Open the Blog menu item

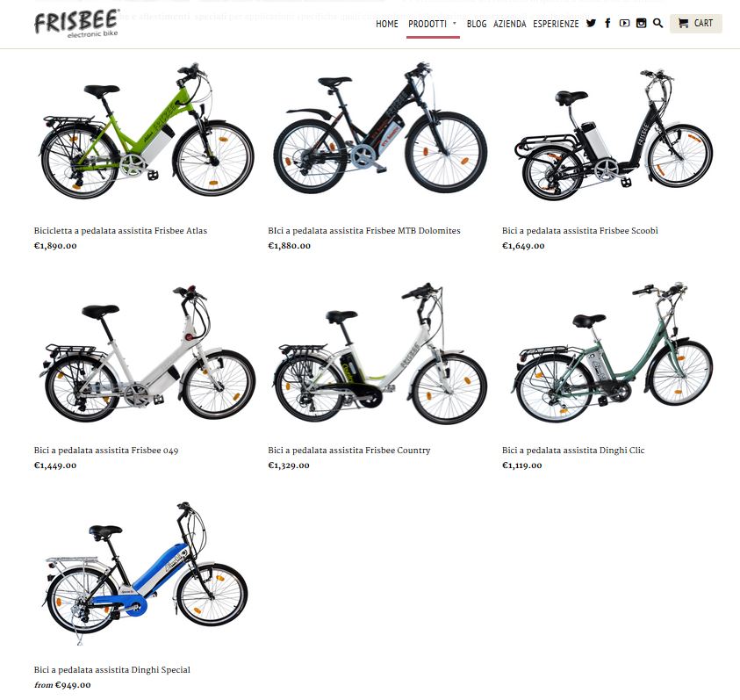(x=477, y=24)
